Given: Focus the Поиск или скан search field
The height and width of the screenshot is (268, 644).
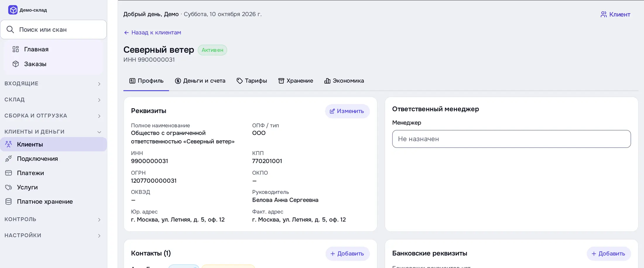Looking at the screenshot, I should coord(54,30).
